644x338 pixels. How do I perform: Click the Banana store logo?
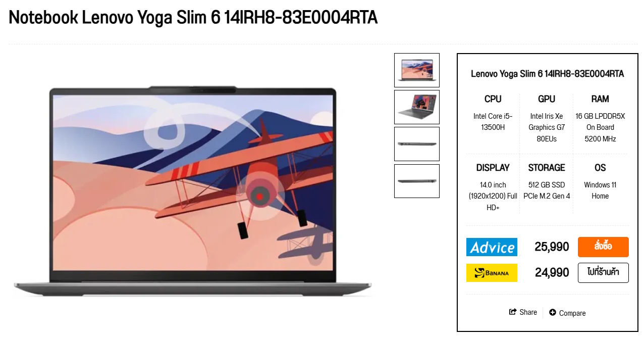coord(492,273)
